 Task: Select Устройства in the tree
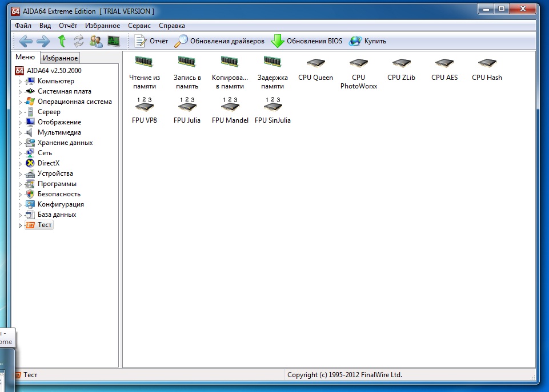(55, 173)
